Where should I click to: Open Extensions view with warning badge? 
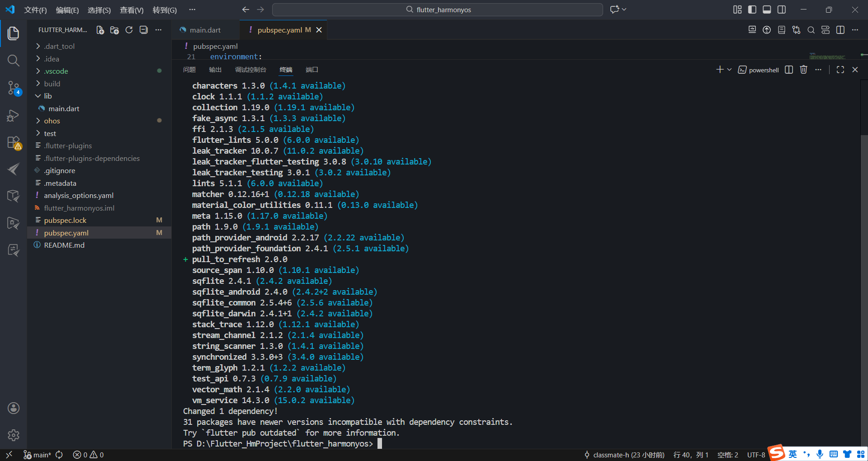[14, 143]
